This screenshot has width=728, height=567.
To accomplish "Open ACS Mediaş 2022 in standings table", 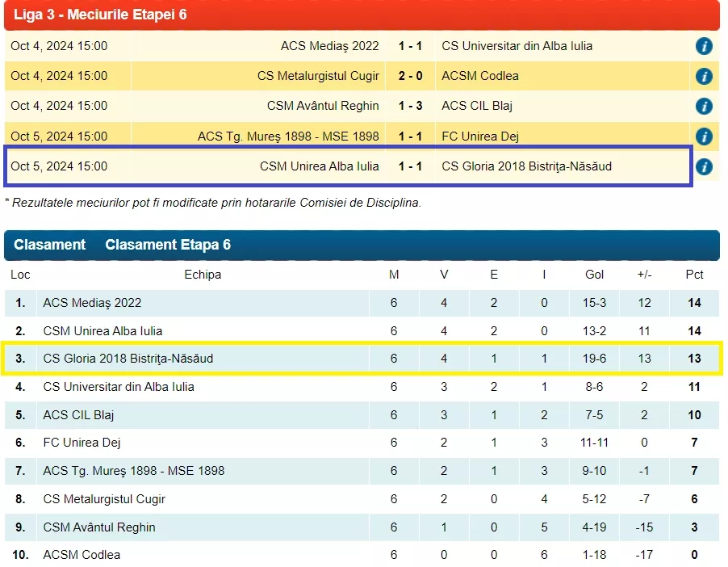I will coord(92,303).
